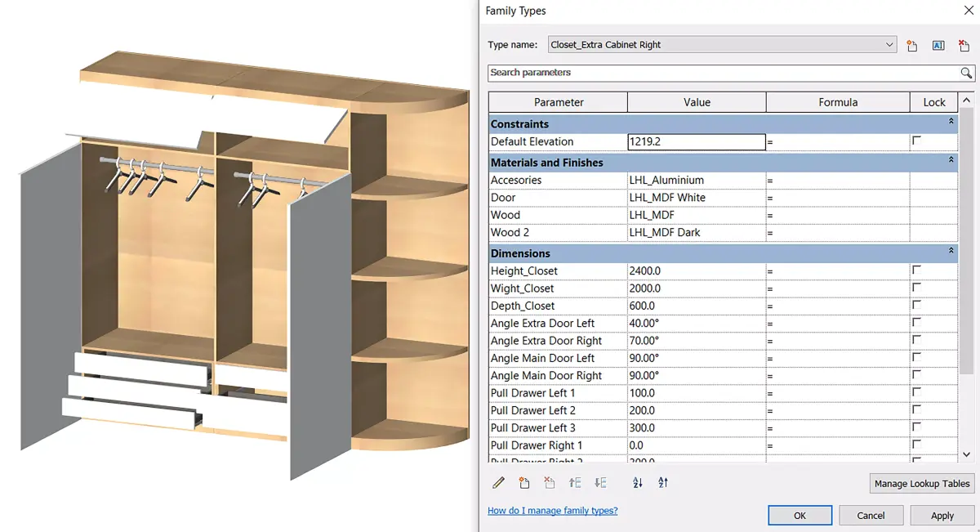Image resolution: width=980 pixels, height=532 pixels.
Task: Sort parameters in ascending order
Action: pyautogui.click(x=637, y=482)
